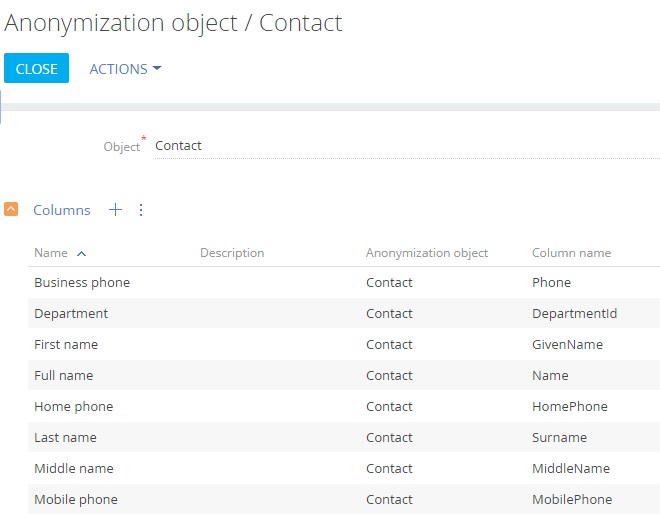The width and height of the screenshot is (660, 532).
Task: Click Contact in the Home phone row
Action: [x=389, y=407]
